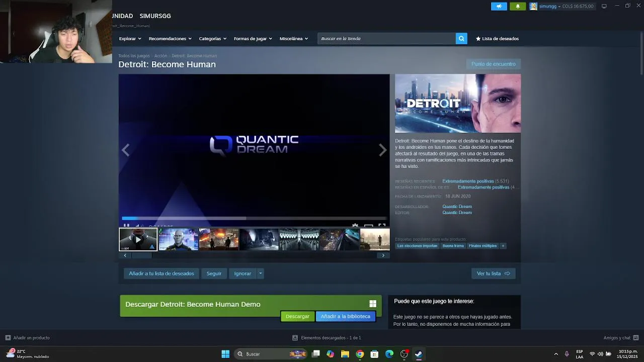This screenshot has width=644, height=362.
Task: Click the Punto de encuentro button
Action: 494,64
